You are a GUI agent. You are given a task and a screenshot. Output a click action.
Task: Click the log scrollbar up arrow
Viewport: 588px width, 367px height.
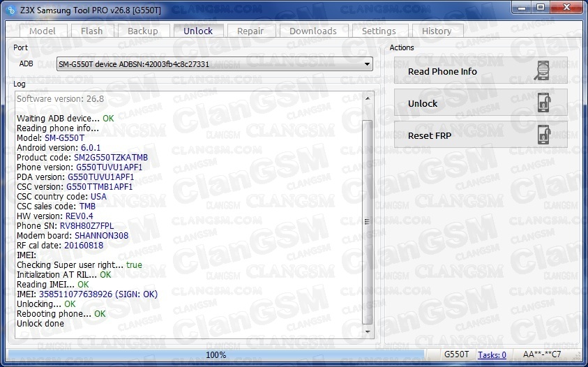(x=368, y=98)
